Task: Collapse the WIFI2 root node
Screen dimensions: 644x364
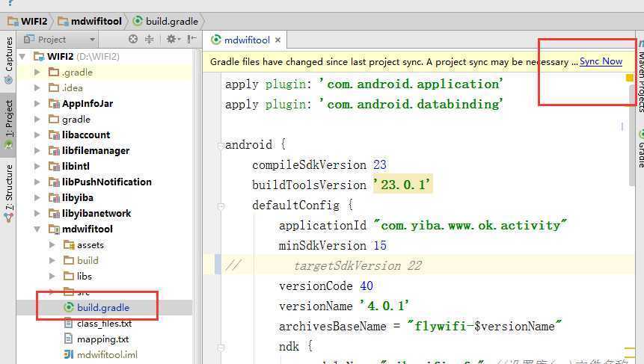Action: [x=22, y=56]
